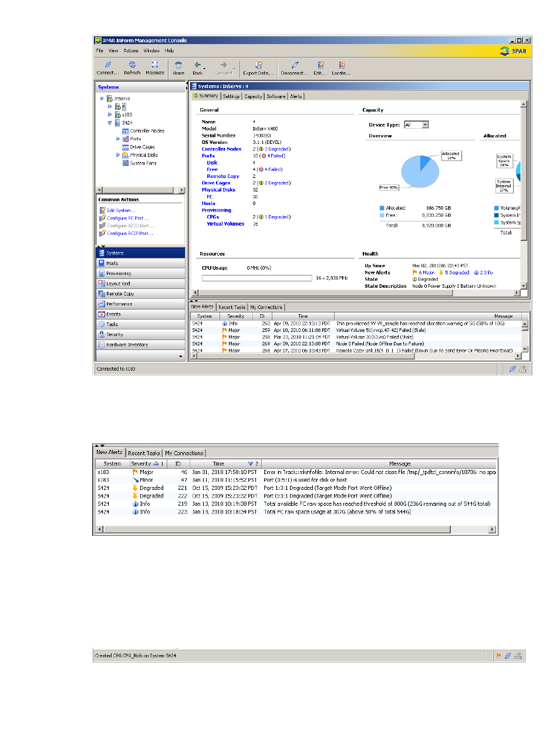This screenshot has width=560, height=746.
Task: Collapse the S424 system tree node
Action: [x=110, y=123]
